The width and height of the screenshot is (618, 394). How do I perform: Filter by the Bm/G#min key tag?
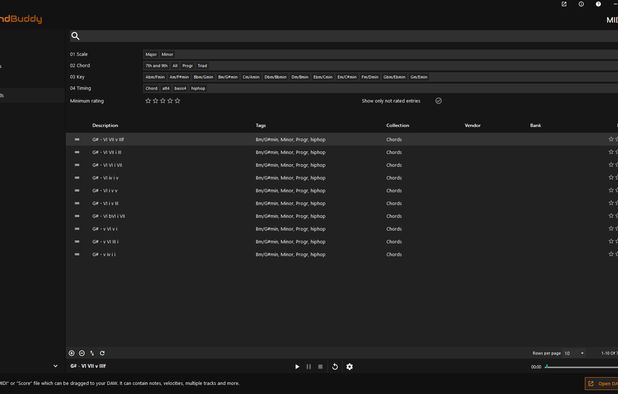228,77
